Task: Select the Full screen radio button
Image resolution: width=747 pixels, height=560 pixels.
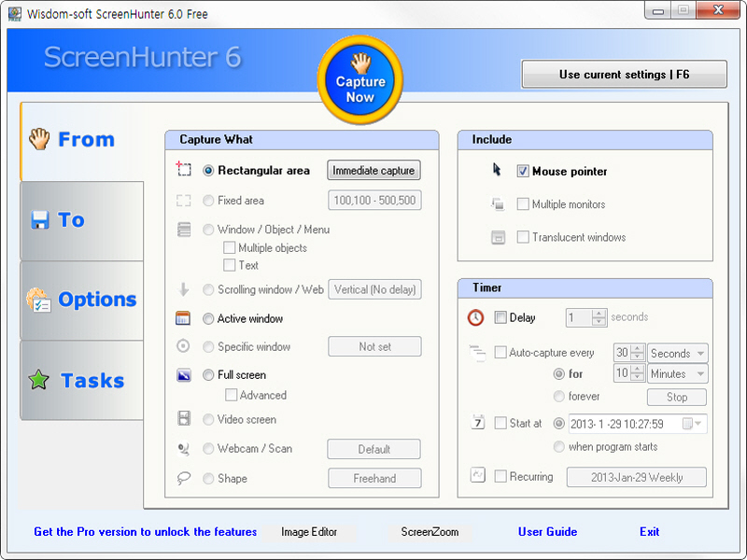Action: click(208, 375)
